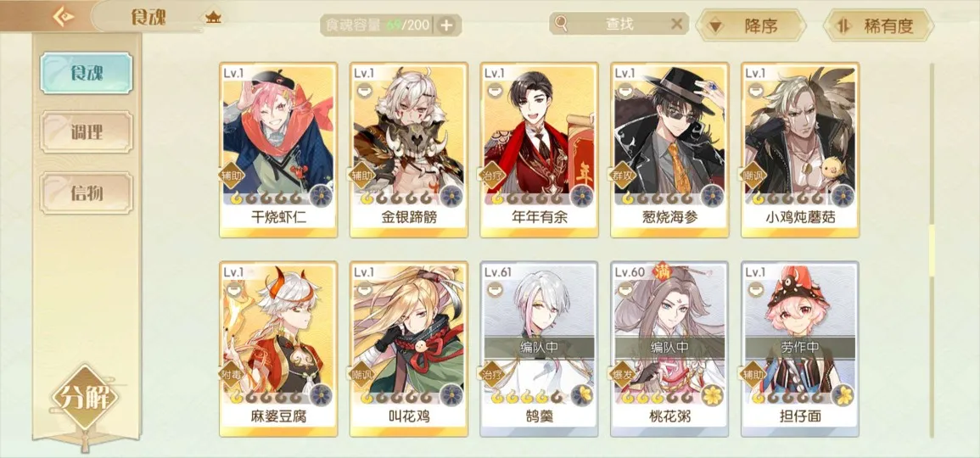Click flower badge on 干烧虾仁 card

(322, 196)
